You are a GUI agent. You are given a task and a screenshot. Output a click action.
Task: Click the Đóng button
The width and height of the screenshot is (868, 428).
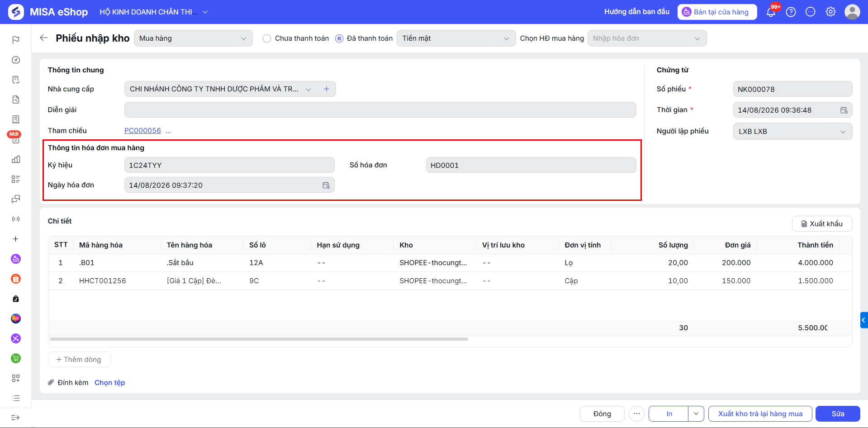tap(602, 414)
